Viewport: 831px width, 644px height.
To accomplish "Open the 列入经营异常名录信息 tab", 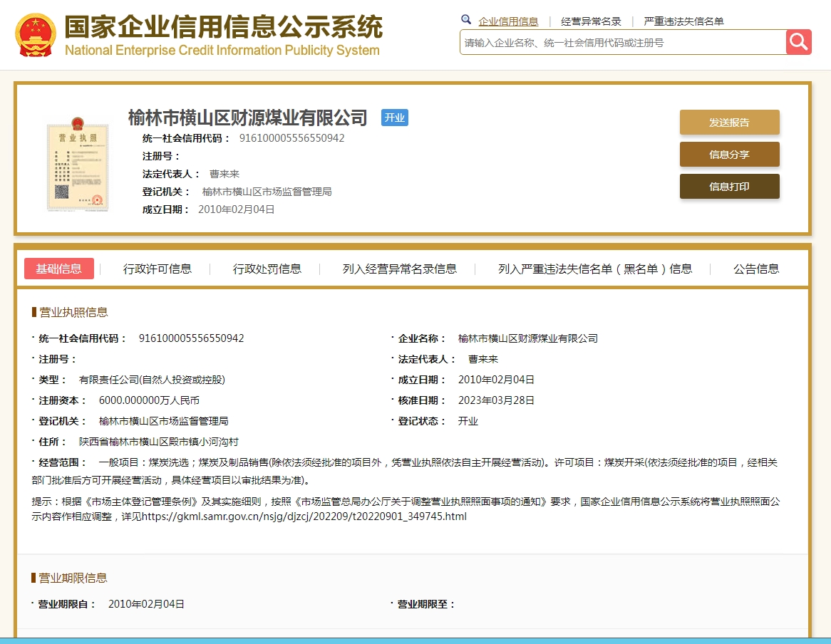I will (x=400, y=269).
